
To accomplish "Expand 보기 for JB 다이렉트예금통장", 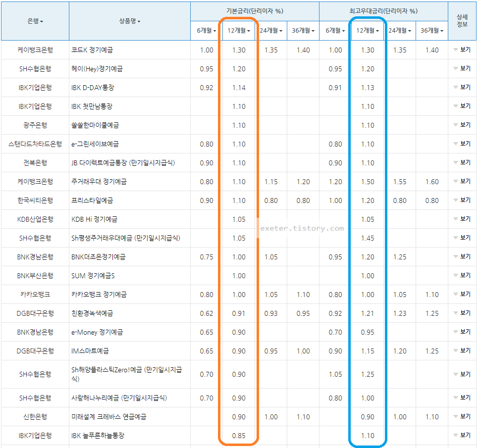I will 462,162.
